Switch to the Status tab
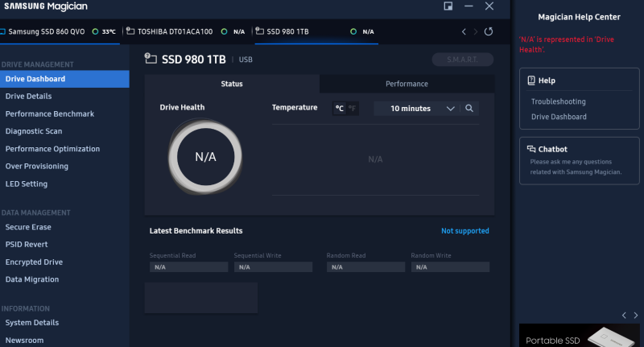 [232, 84]
